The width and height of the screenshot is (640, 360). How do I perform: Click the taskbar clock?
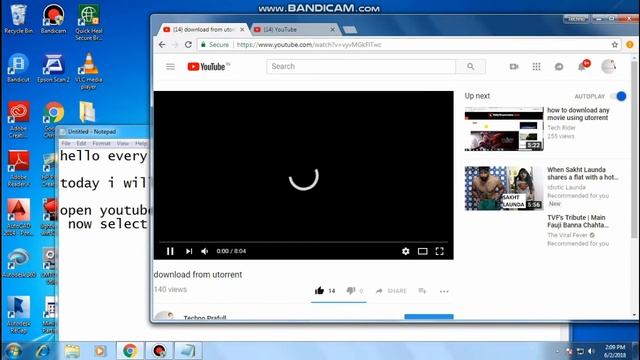click(615, 351)
